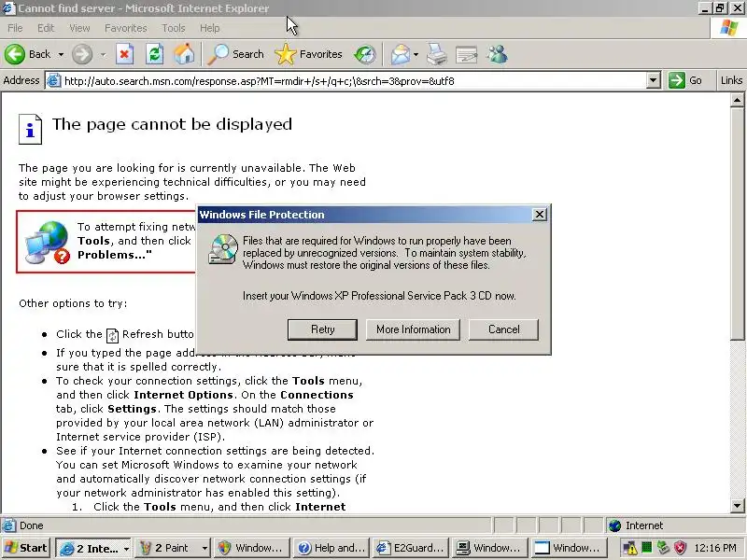The height and width of the screenshot is (560, 747).
Task: Open the Messenger people icon
Action: [498, 54]
